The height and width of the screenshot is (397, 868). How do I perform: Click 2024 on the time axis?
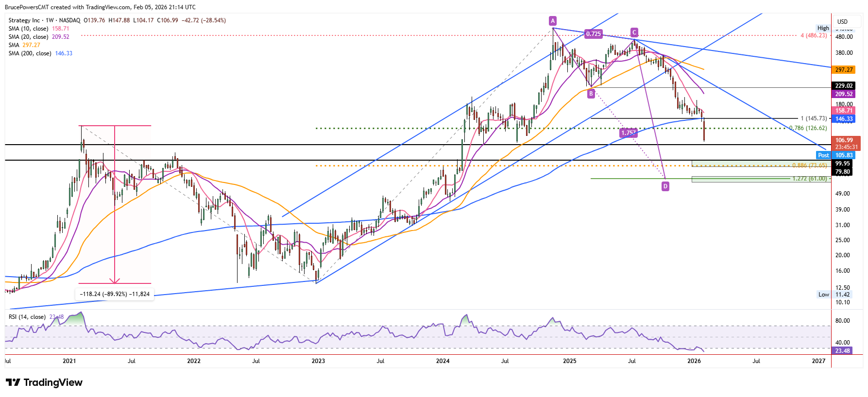coord(443,361)
